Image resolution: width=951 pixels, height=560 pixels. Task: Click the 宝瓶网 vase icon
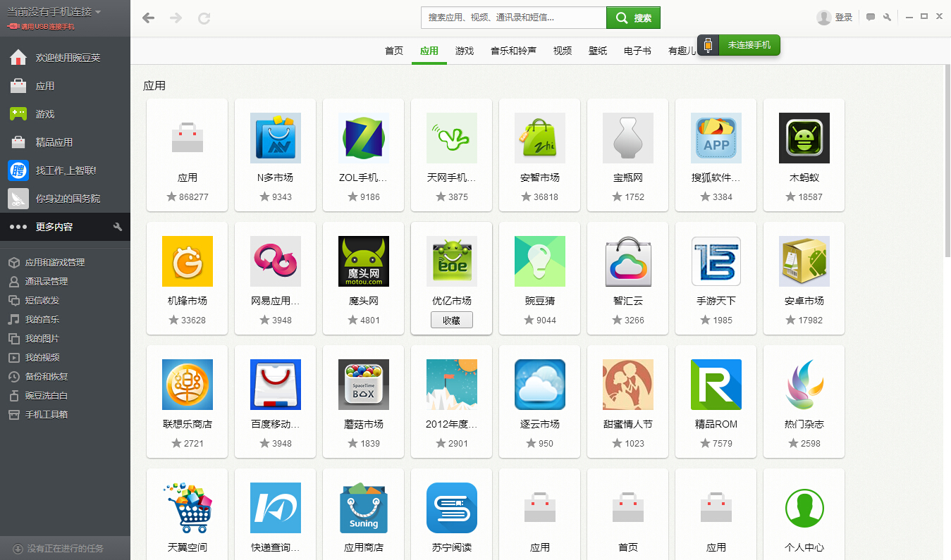point(627,138)
